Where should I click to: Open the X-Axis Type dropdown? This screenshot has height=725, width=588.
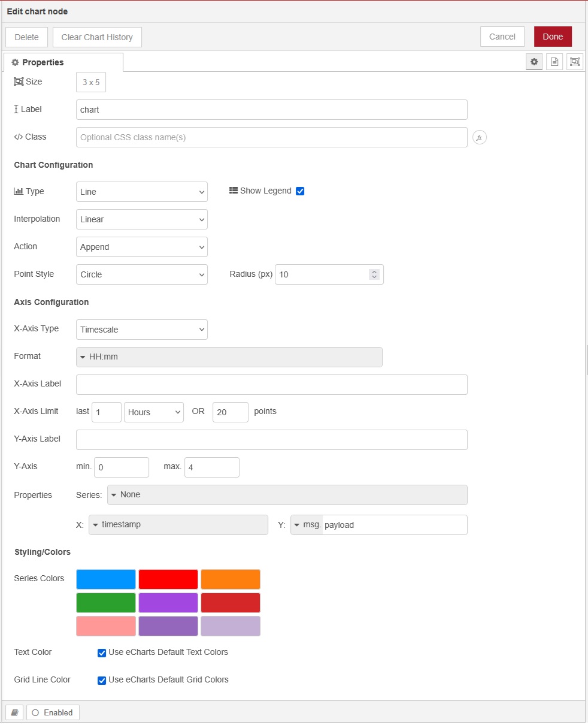(x=142, y=330)
